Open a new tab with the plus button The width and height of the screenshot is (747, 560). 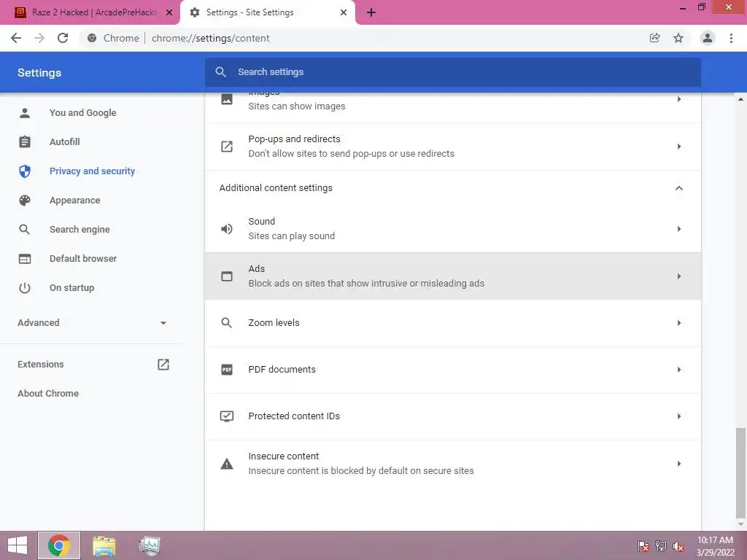[x=371, y=12]
